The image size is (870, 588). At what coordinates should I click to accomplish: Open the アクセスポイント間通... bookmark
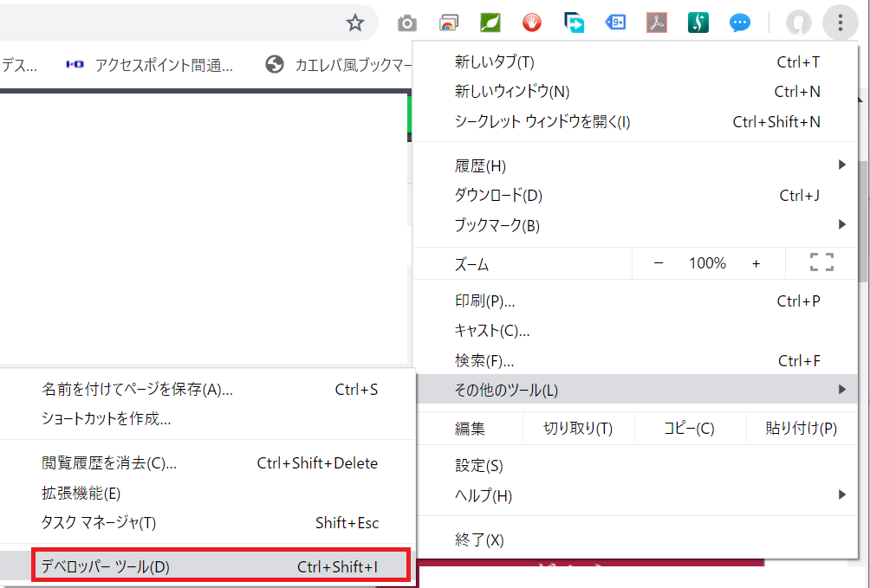coord(150,65)
